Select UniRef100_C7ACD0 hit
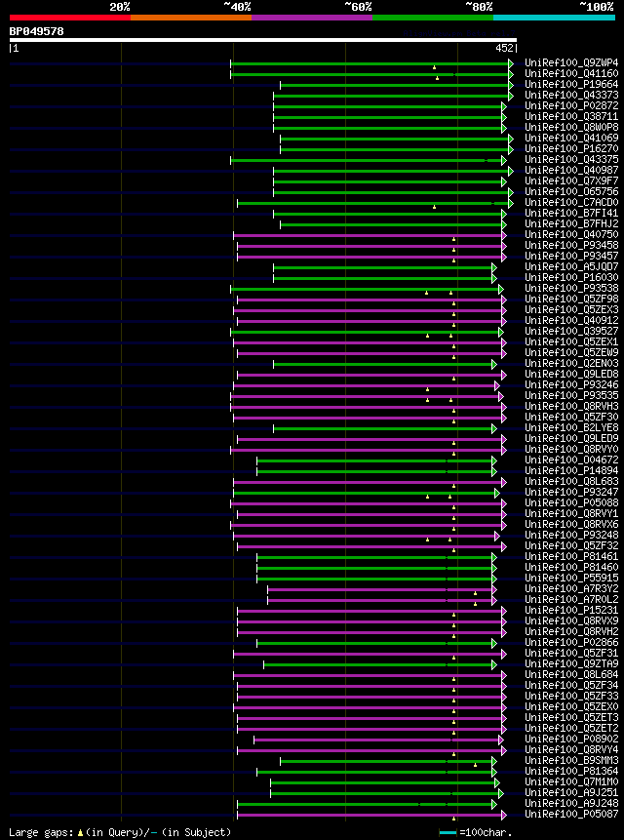The image size is (624, 840). [x=571, y=202]
